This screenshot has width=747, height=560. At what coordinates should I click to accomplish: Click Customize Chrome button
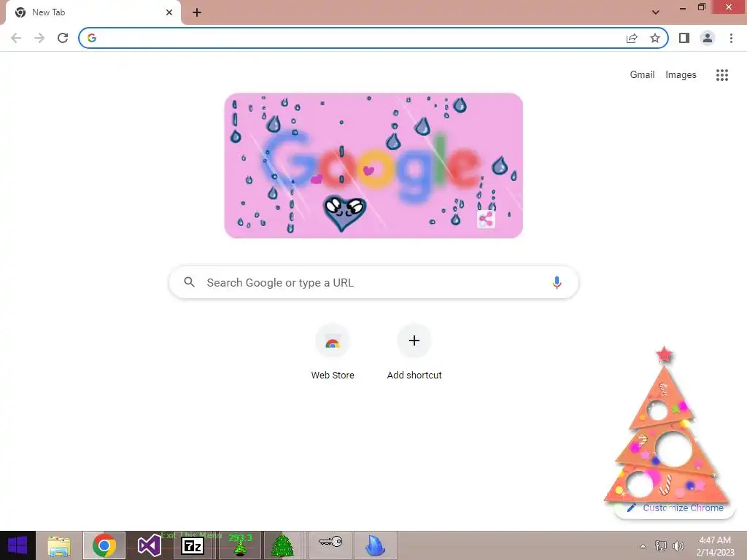[x=675, y=508]
